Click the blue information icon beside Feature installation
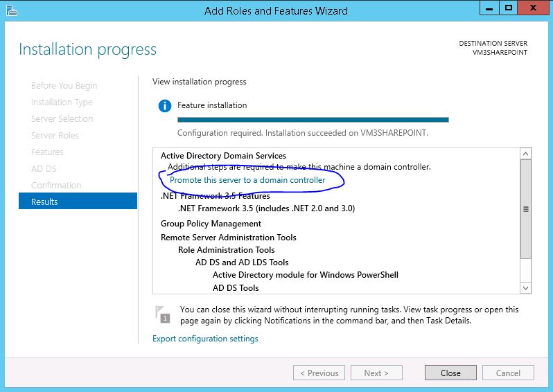 (x=165, y=105)
